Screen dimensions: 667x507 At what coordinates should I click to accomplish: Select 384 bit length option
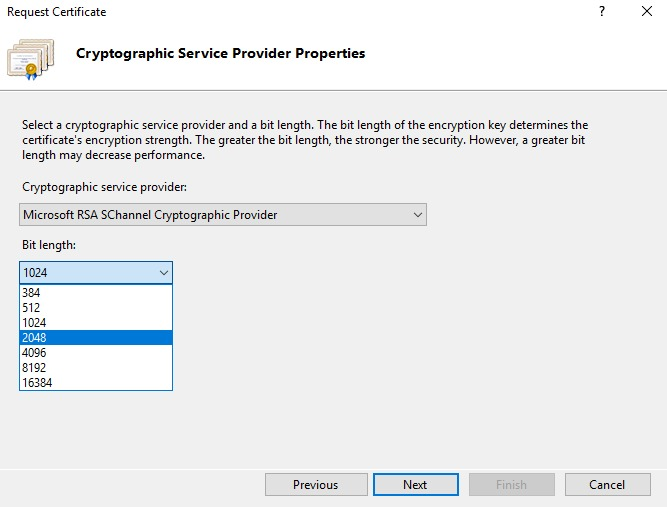(x=96, y=293)
